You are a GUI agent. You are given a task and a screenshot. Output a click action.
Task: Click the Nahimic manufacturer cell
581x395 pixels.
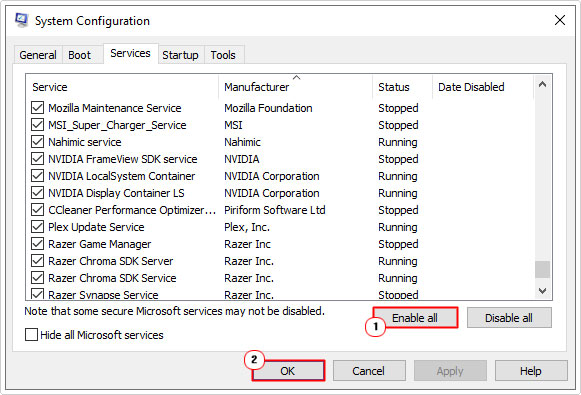(x=242, y=142)
